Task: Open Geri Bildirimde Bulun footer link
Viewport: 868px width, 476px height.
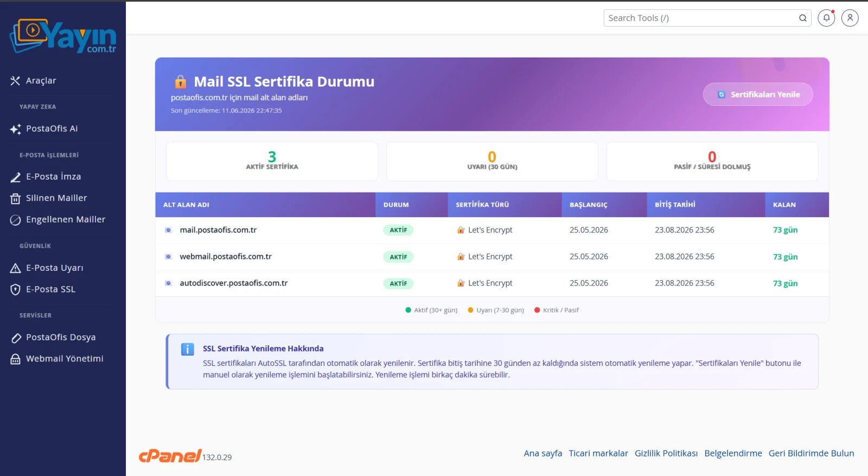Action: click(x=811, y=453)
